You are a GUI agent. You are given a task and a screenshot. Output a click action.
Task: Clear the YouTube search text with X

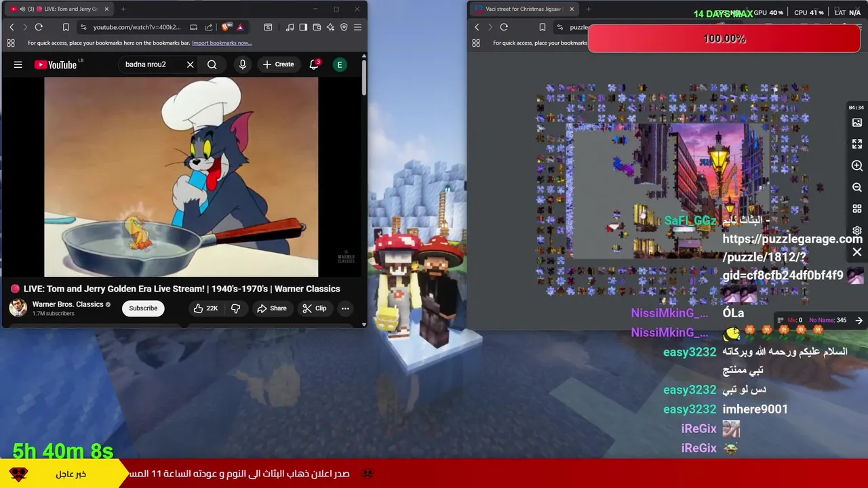tap(190, 64)
